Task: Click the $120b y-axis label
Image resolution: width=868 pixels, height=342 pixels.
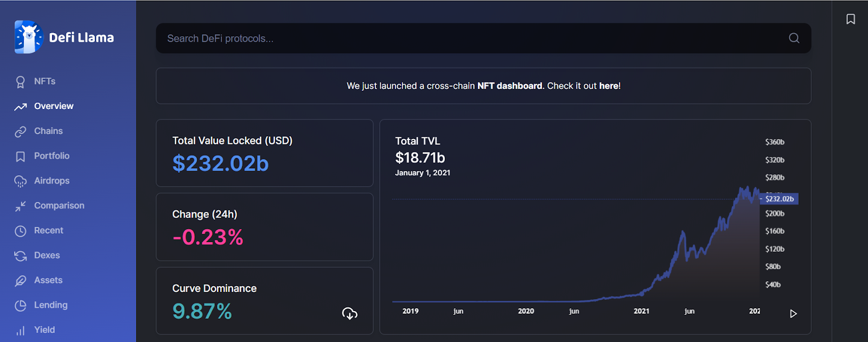Action: pos(775,249)
